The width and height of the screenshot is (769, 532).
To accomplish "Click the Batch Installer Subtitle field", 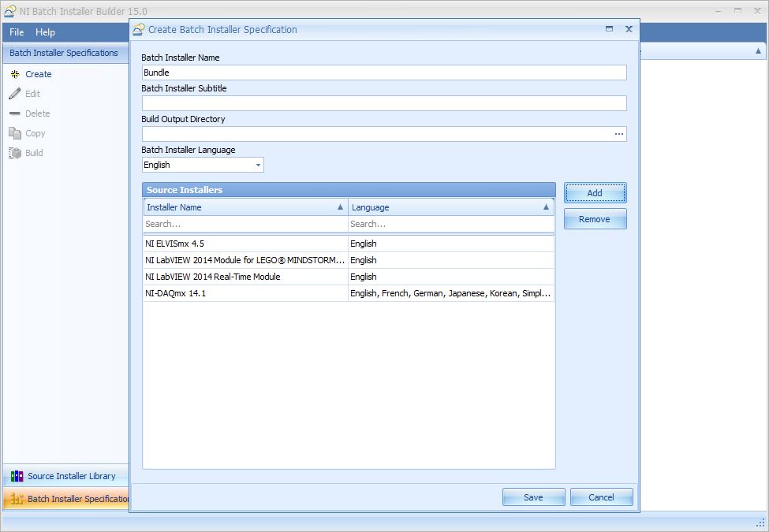I will point(383,103).
